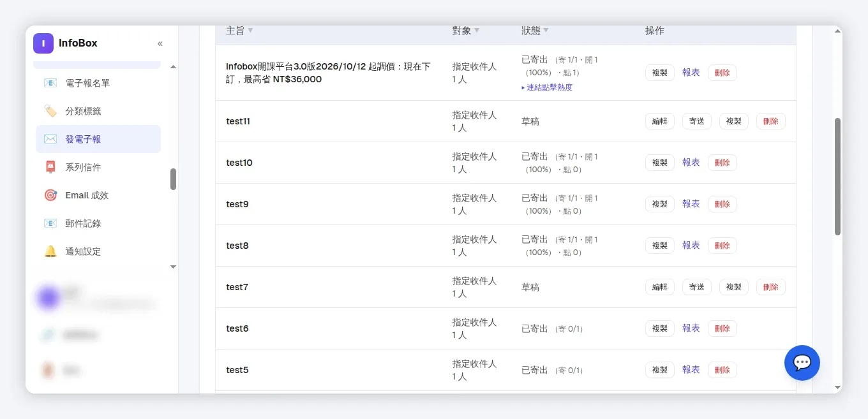
Task: Click 刪除 for test8
Action: click(x=722, y=246)
